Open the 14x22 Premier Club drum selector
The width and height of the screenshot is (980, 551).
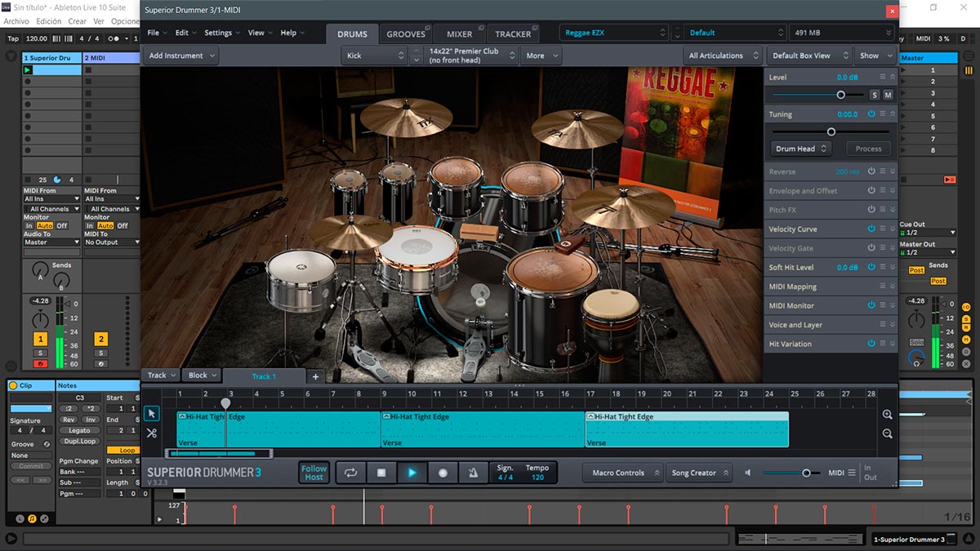pos(472,56)
